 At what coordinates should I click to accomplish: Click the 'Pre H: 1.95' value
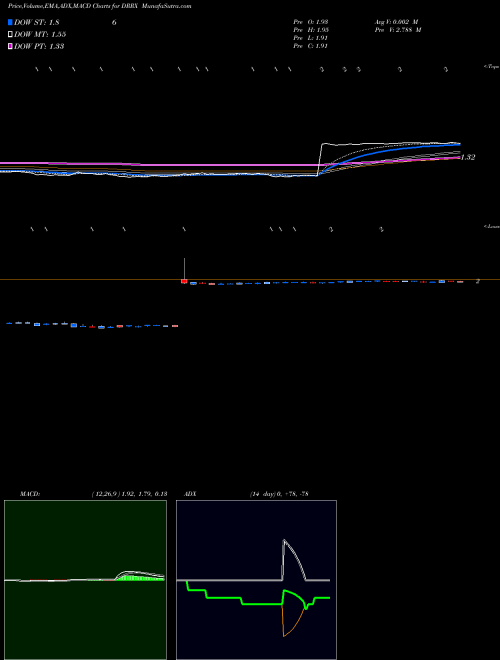[311, 30]
